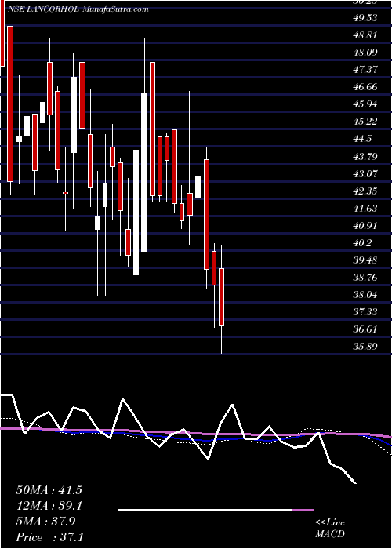Select the 49.53 price axis label
The width and height of the screenshot is (392, 549).
click(x=366, y=17)
